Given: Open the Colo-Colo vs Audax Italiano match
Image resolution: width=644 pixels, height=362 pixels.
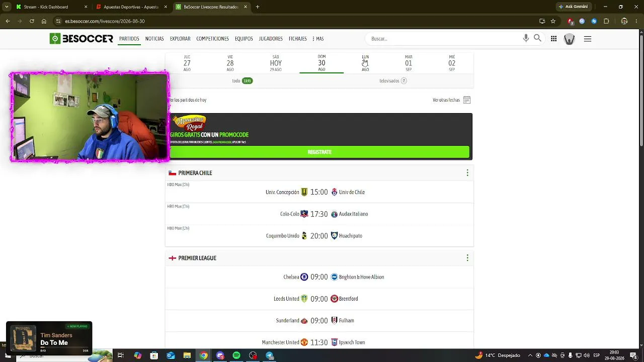Looking at the screenshot, I should click(x=319, y=214).
